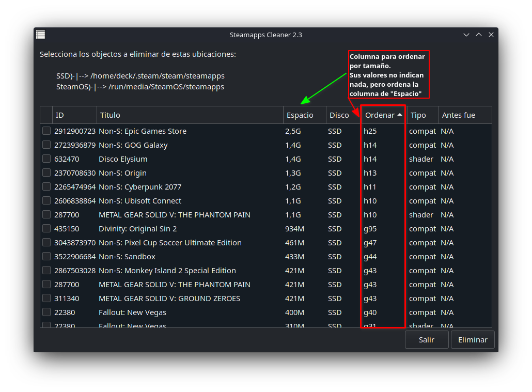Viewport: 532px width, 392px height.
Task: Check Divinity: Original Sin 2 checkbox
Action: (46, 228)
